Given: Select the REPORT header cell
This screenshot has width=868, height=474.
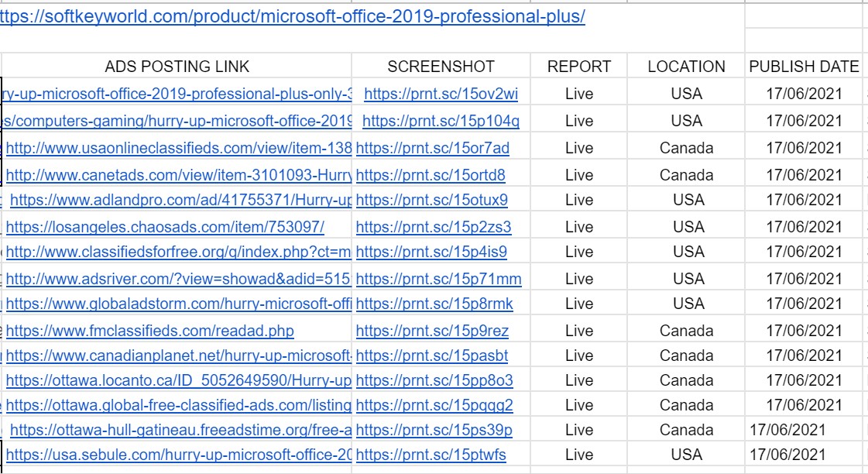Looking at the screenshot, I should [x=579, y=67].
